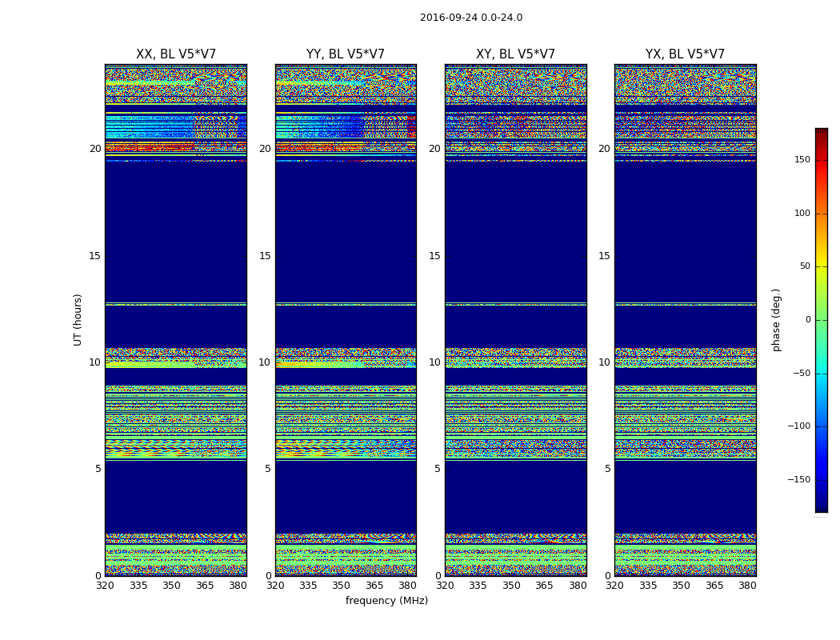Click the "frequency (MHz)" x-axis label

[386, 601]
